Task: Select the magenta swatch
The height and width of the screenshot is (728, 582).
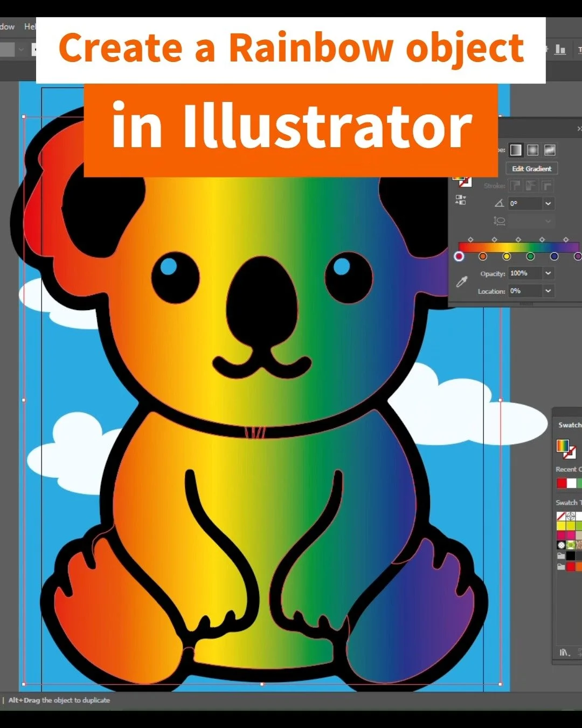Action: [x=570, y=535]
